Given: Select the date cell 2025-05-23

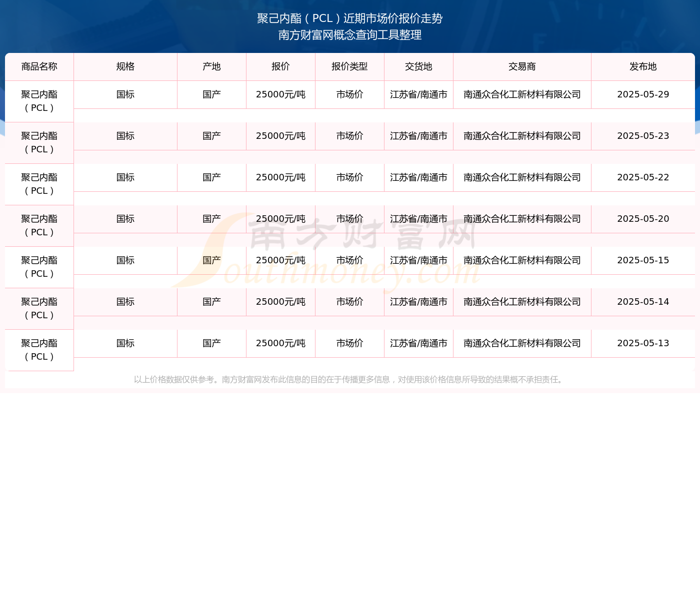Looking at the screenshot, I should coord(643,136).
